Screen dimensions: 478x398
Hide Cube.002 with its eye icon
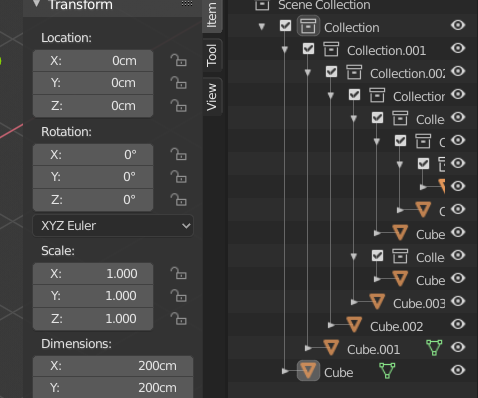[x=458, y=324]
